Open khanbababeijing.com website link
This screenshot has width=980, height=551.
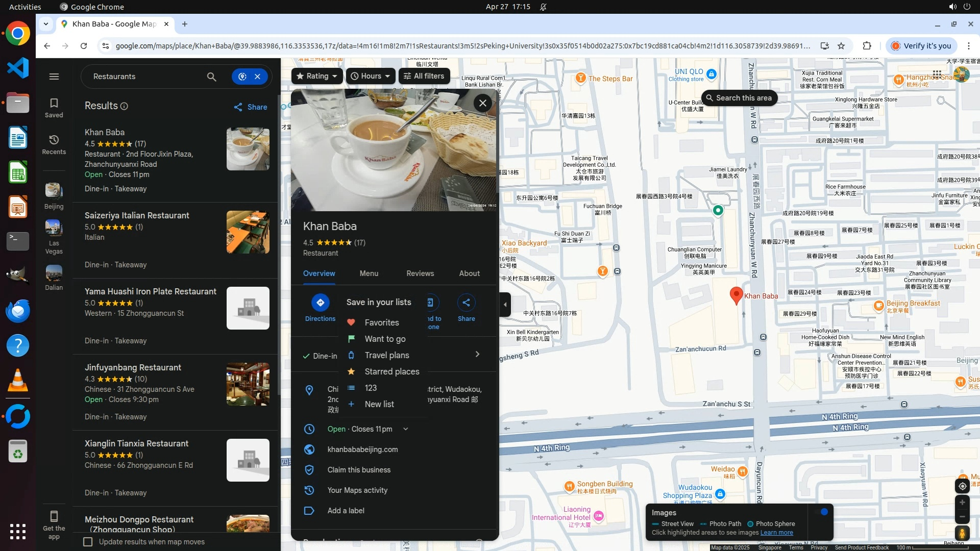coord(362,449)
